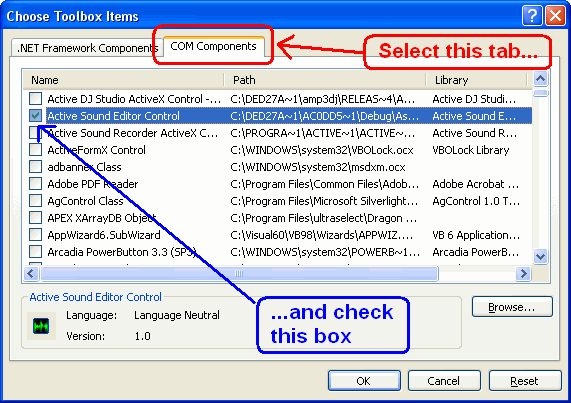Select the AppWizard6.SubWizard list row

[277, 235]
